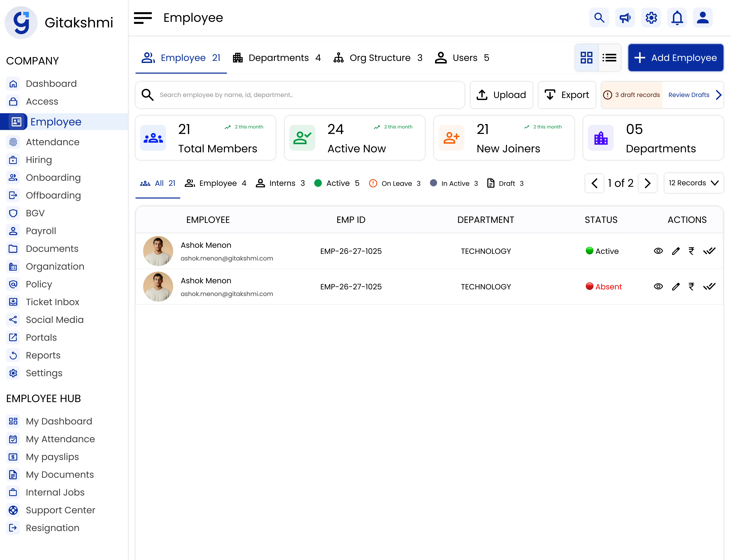Edit the Absent Ashok Menon row
731x560 pixels.
pos(676,287)
